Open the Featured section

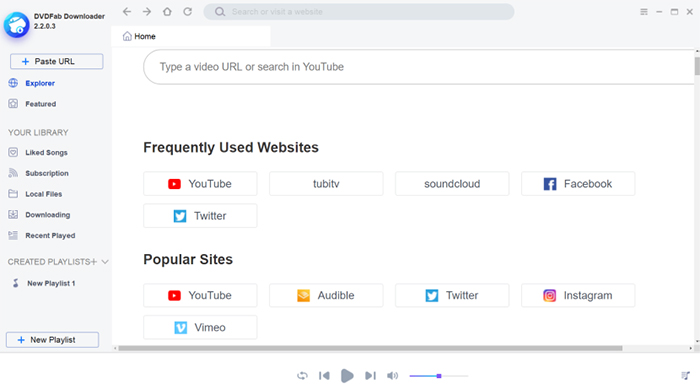click(x=32, y=104)
